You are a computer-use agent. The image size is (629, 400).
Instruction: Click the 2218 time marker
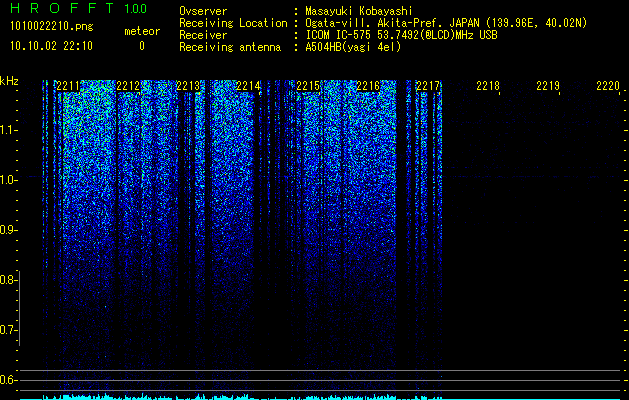pyautogui.click(x=488, y=85)
